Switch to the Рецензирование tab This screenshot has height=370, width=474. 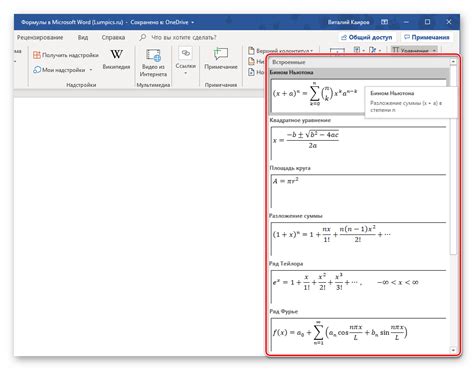(x=40, y=37)
